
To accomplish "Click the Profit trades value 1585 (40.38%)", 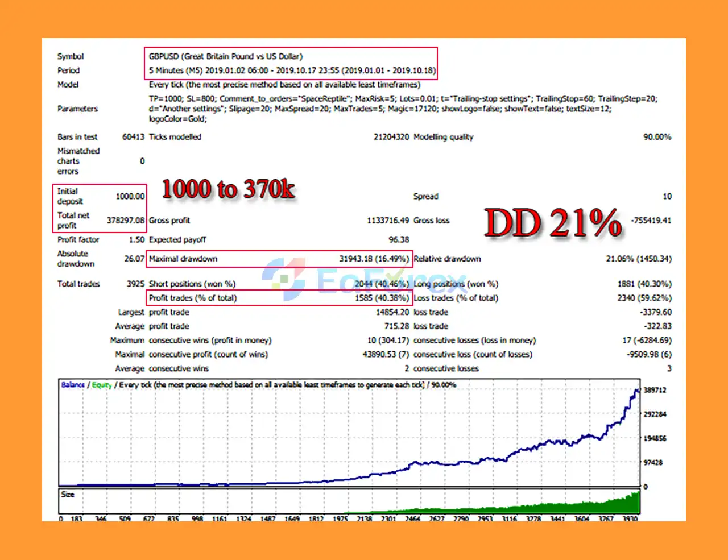I will [382, 298].
